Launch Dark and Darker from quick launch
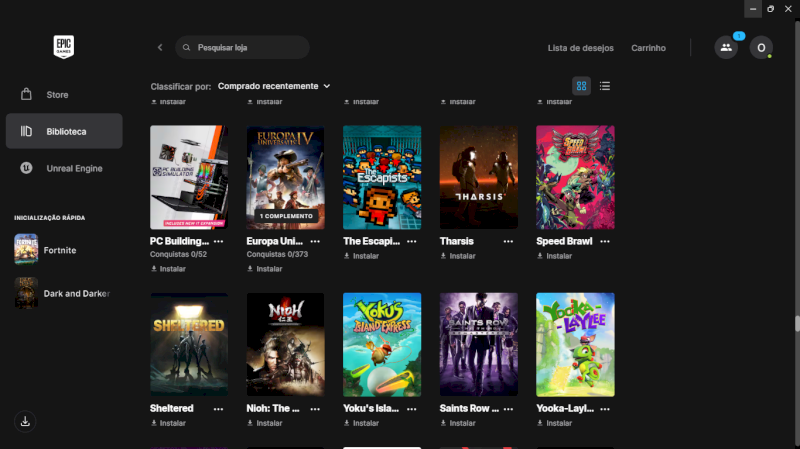 pos(64,293)
